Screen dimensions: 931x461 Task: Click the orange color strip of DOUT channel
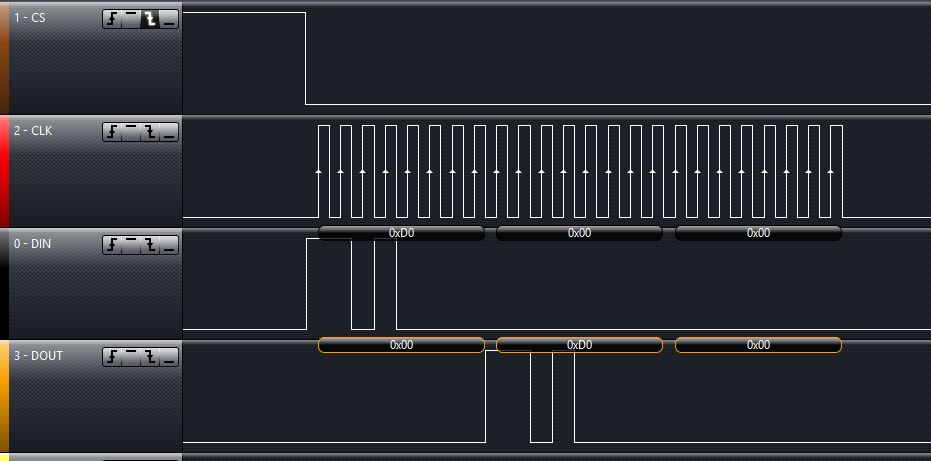pyautogui.click(x=4, y=397)
